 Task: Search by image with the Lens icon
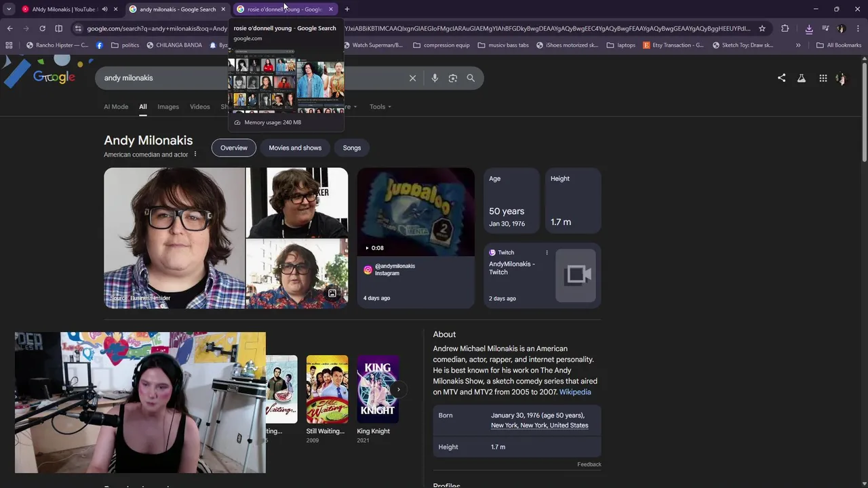[453, 78]
